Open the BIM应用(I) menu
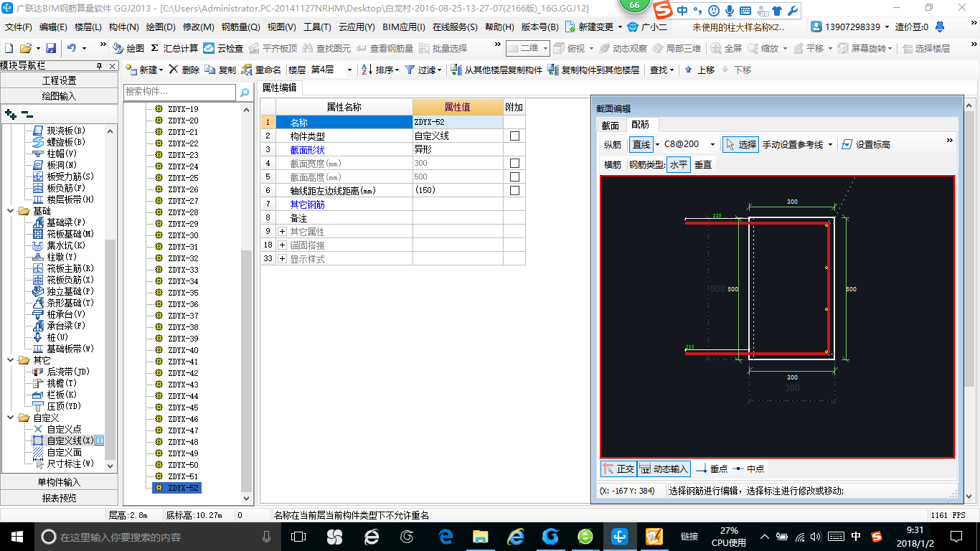Image resolution: width=980 pixels, height=551 pixels. 405,27
